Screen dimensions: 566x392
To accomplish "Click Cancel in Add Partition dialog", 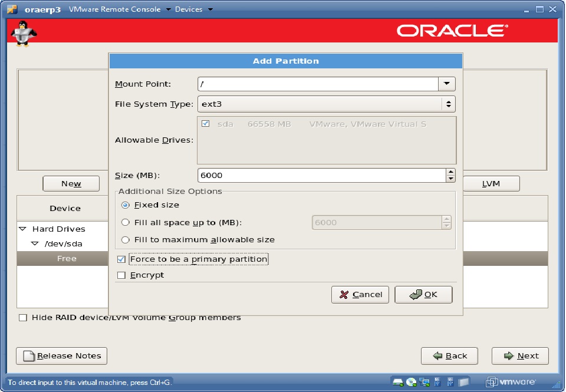I will (x=360, y=295).
